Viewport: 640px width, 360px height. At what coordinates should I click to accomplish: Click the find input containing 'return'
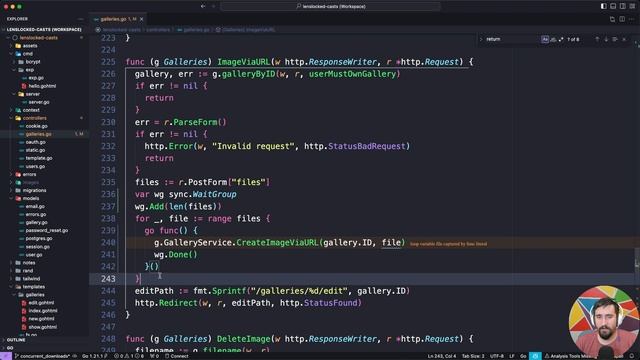tap(512, 39)
